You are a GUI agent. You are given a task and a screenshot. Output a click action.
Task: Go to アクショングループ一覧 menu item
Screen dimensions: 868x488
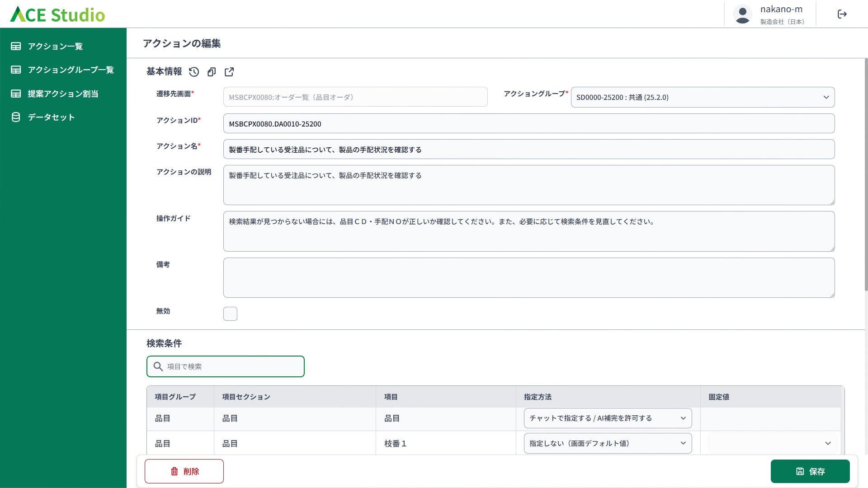71,70
